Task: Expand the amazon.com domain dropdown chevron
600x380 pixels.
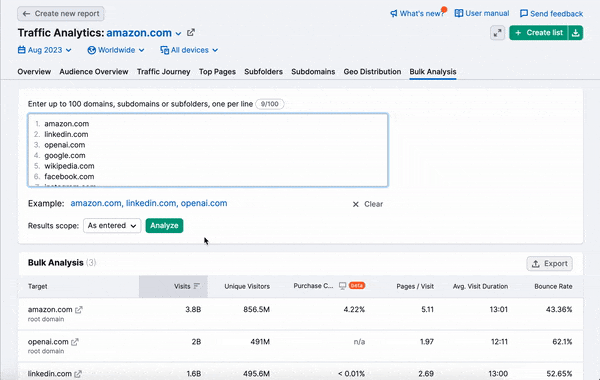Action: pos(178,34)
